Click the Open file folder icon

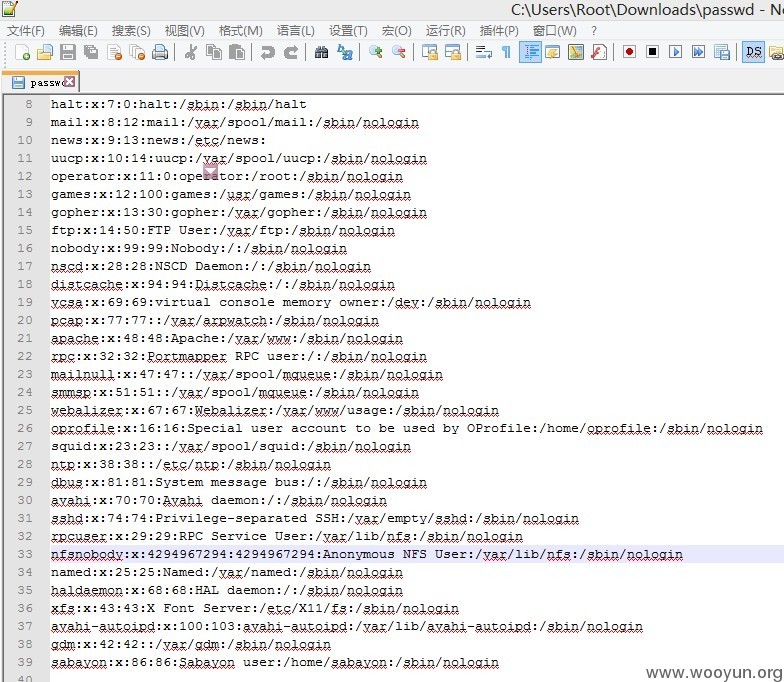[x=45, y=52]
